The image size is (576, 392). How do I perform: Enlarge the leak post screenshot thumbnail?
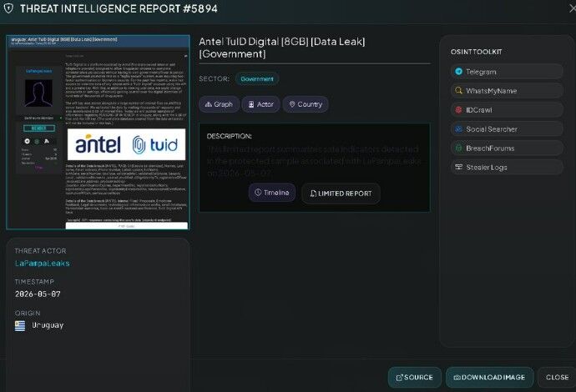pyautogui.click(x=98, y=132)
